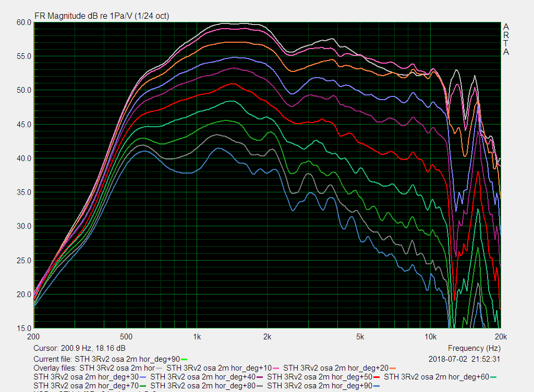Viewport: 534px width, 392px height.
Task: Click the '40.0' dB label on the vertical axis
Action: click(x=24, y=158)
